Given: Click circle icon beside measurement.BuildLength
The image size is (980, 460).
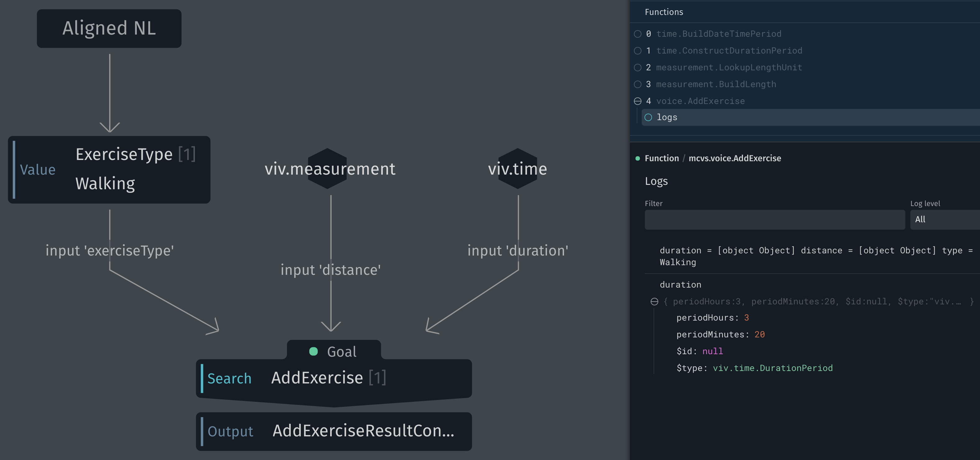Looking at the screenshot, I should (x=638, y=84).
